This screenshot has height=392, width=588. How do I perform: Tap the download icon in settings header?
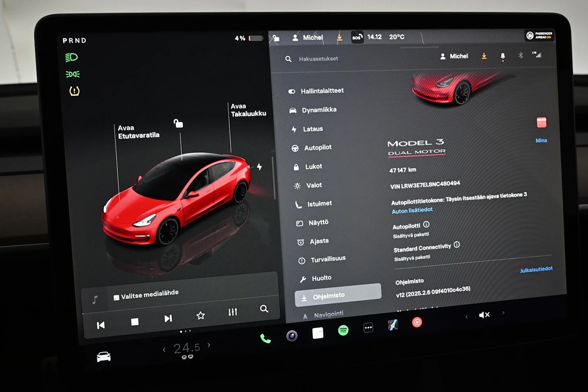point(484,56)
